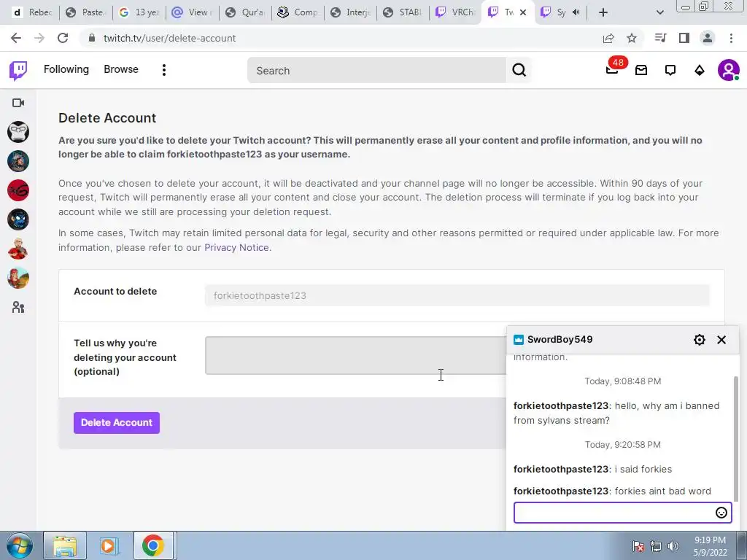Open the Get Bits diamond icon
747x560 pixels.
click(x=700, y=71)
